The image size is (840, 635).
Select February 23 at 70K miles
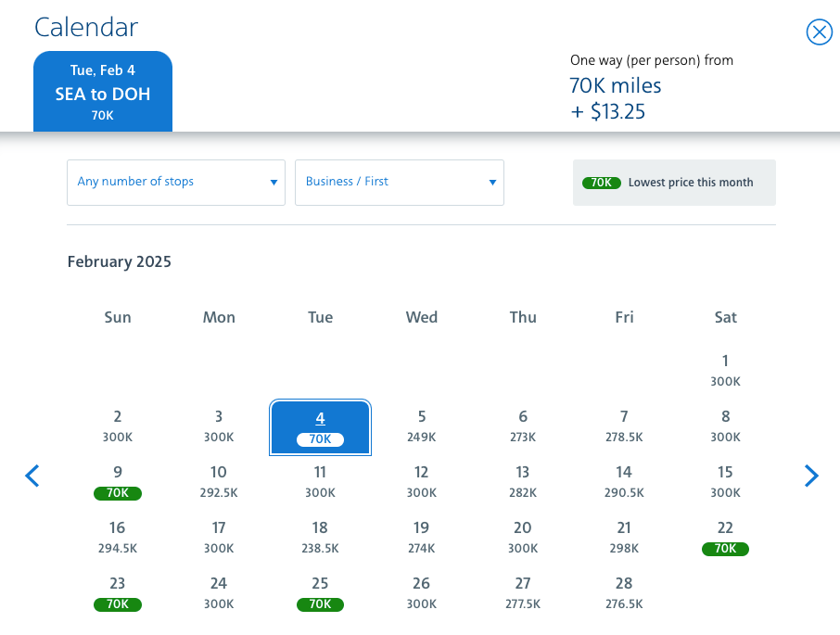(x=118, y=593)
